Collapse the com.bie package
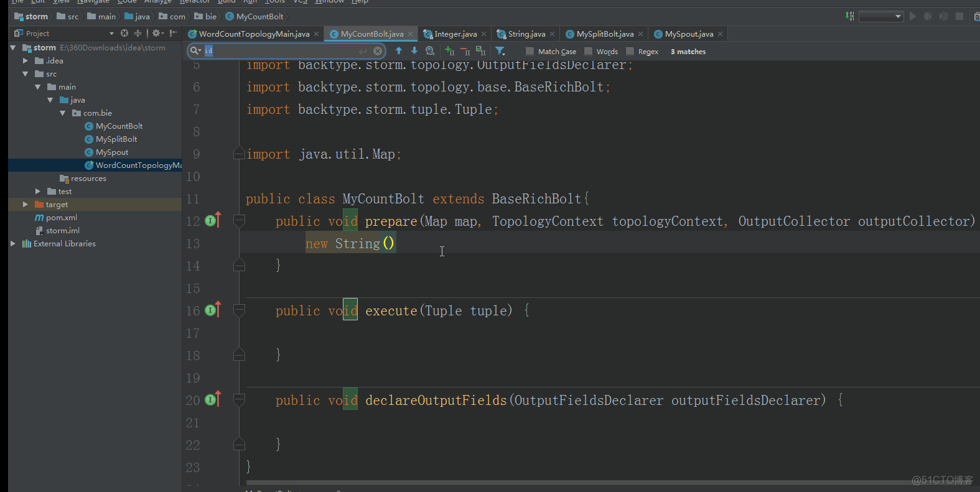980x492 pixels. click(x=63, y=113)
